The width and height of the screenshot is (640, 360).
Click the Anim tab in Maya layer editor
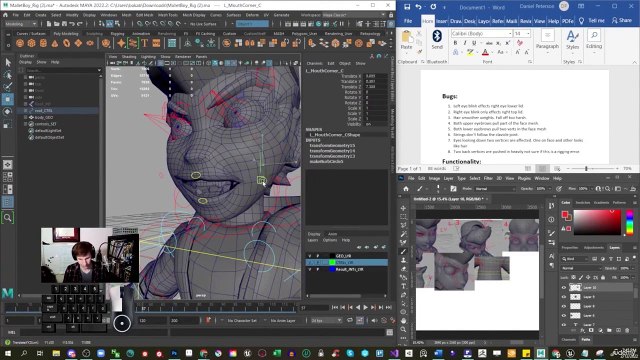(x=333, y=234)
